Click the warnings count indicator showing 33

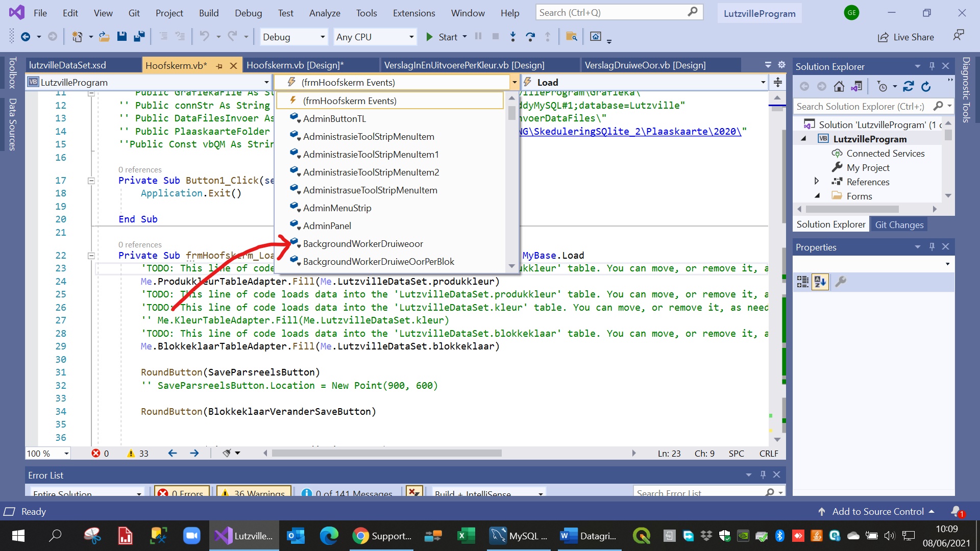[x=137, y=453]
